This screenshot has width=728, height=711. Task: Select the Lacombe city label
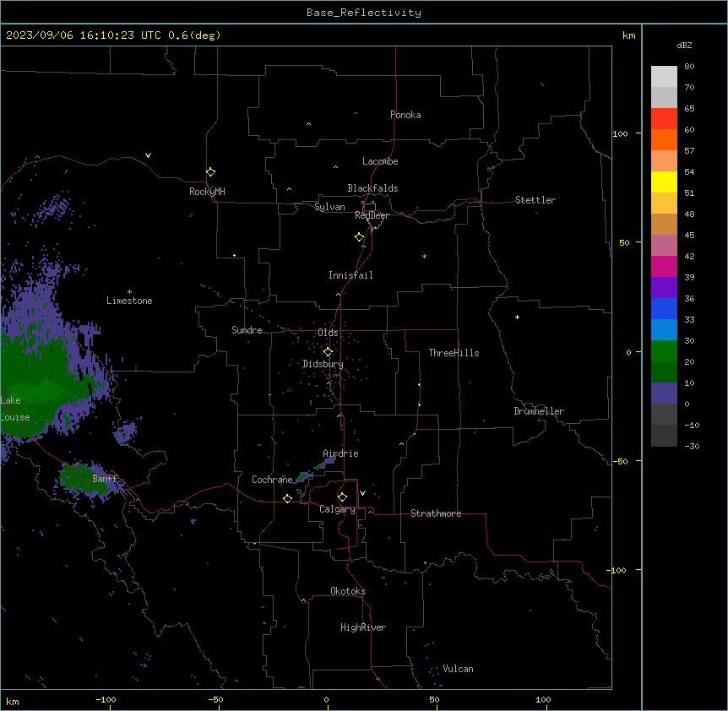pyautogui.click(x=380, y=161)
